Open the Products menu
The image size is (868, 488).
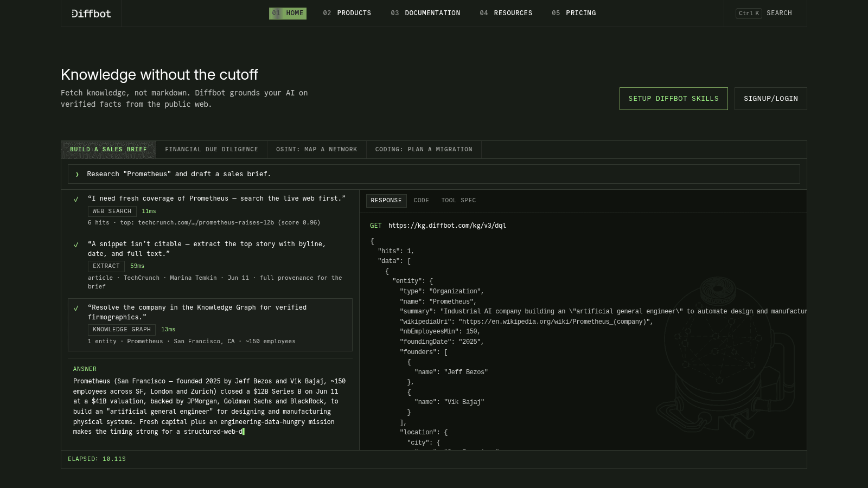(x=347, y=13)
